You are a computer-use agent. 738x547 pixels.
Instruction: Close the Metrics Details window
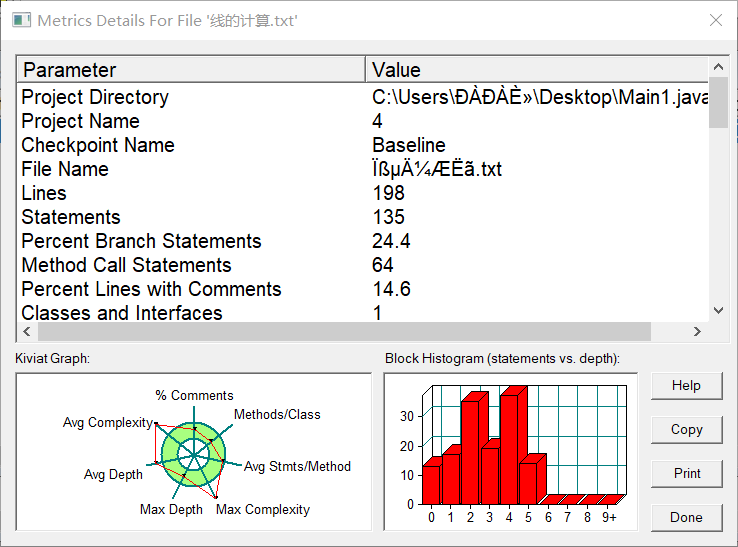pos(715,20)
